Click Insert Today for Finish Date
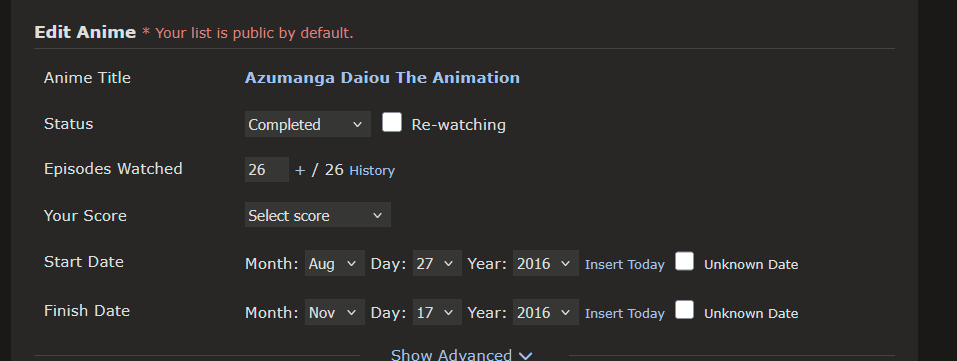957x361 pixels. click(x=624, y=313)
